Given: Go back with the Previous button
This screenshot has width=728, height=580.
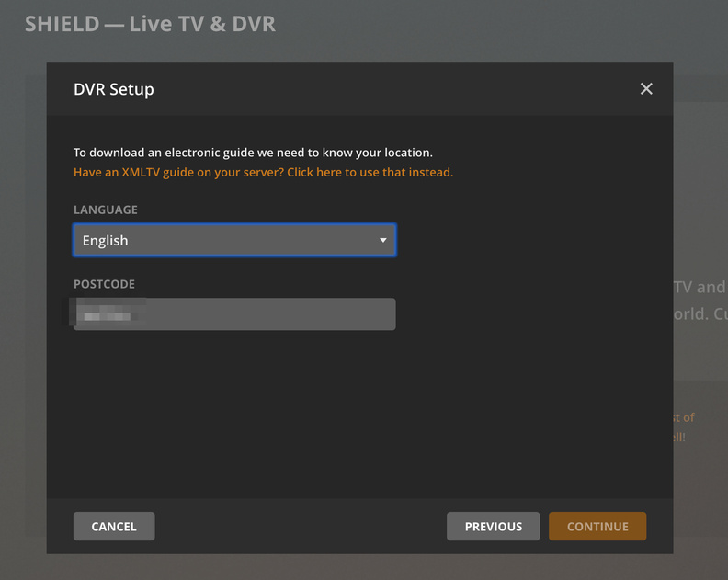Looking at the screenshot, I should (x=493, y=526).
